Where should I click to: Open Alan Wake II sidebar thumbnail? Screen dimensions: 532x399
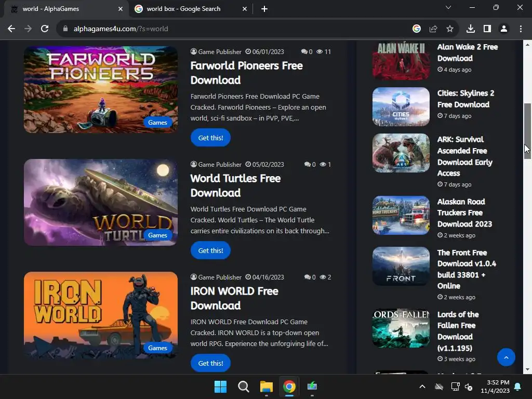coord(401,60)
